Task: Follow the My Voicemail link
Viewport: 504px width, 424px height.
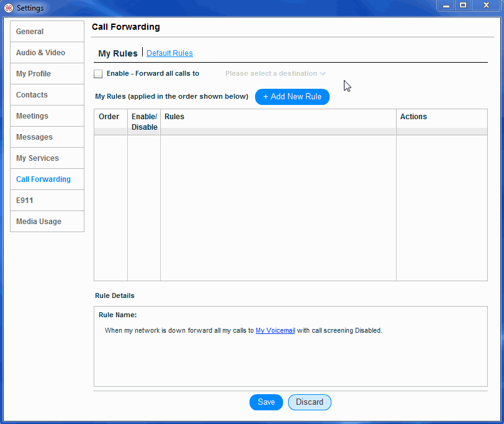Action: [x=275, y=331]
